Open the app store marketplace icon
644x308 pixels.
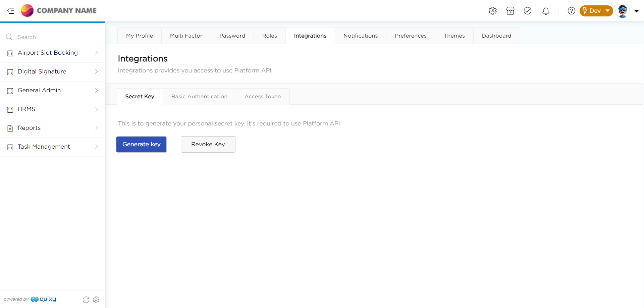(x=510, y=11)
